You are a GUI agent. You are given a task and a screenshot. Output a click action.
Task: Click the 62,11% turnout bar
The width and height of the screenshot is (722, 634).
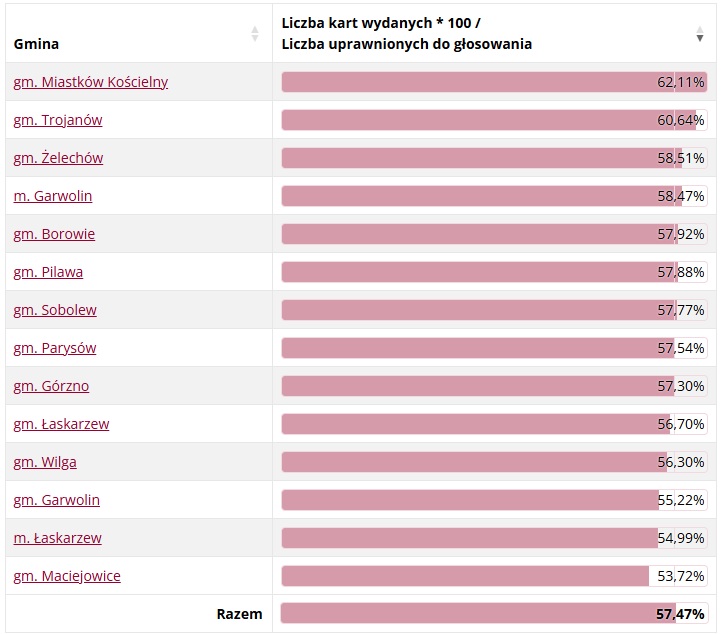pos(494,82)
